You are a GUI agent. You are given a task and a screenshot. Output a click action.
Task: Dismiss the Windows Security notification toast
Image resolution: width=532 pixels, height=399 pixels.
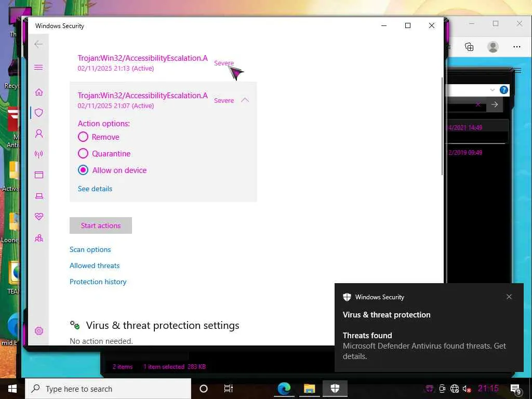coord(509,297)
